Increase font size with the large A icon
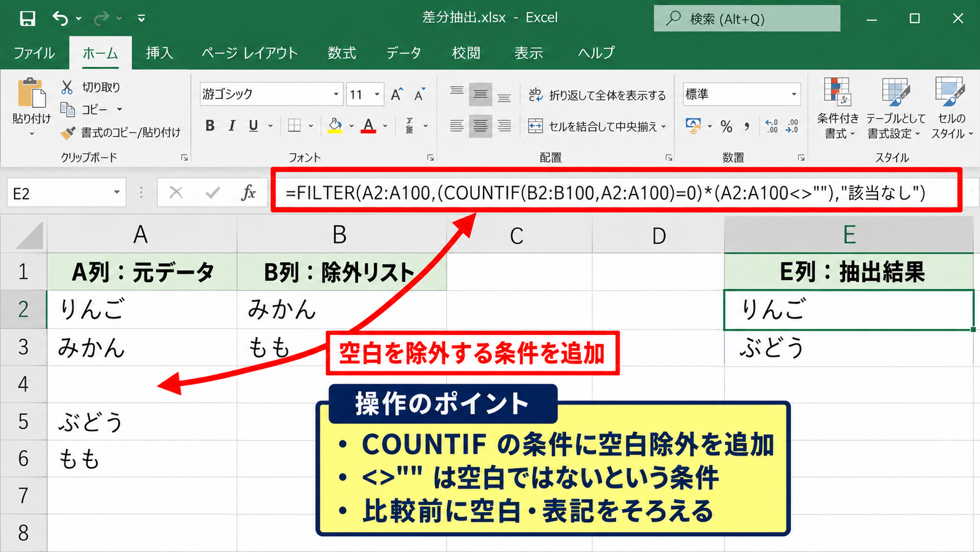Image resolution: width=980 pixels, height=552 pixels. coord(397,94)
